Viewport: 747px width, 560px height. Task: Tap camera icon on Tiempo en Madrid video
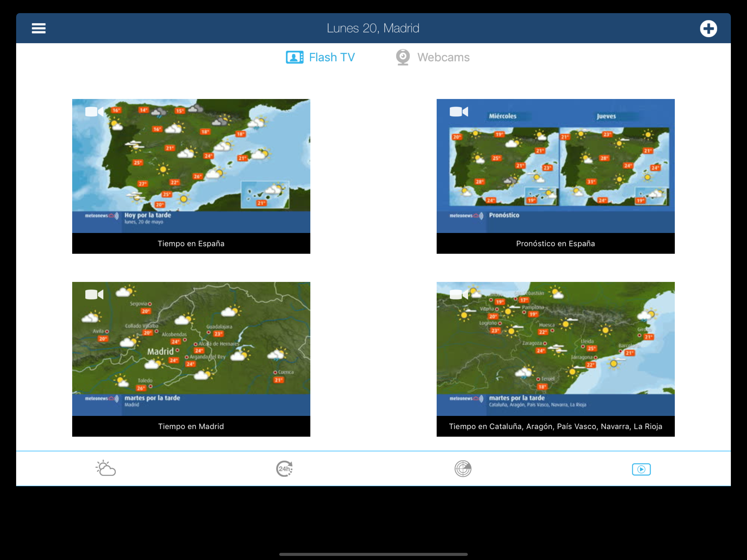point(94,294)
